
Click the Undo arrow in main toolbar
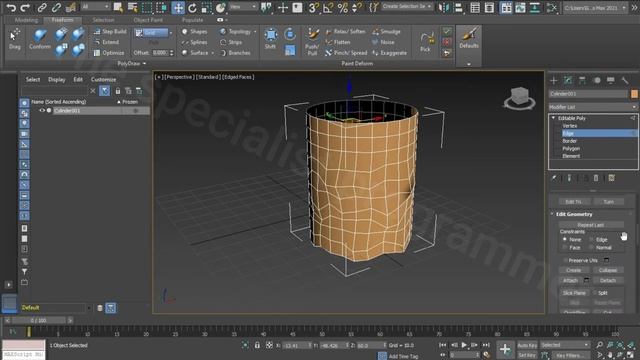click(11, 7)
